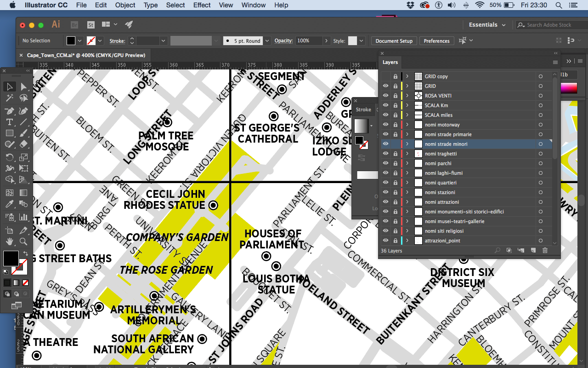The height and width of the screenshot is (368, 588).
Task: Select the Hand tool
Action: tap(9, 241)
